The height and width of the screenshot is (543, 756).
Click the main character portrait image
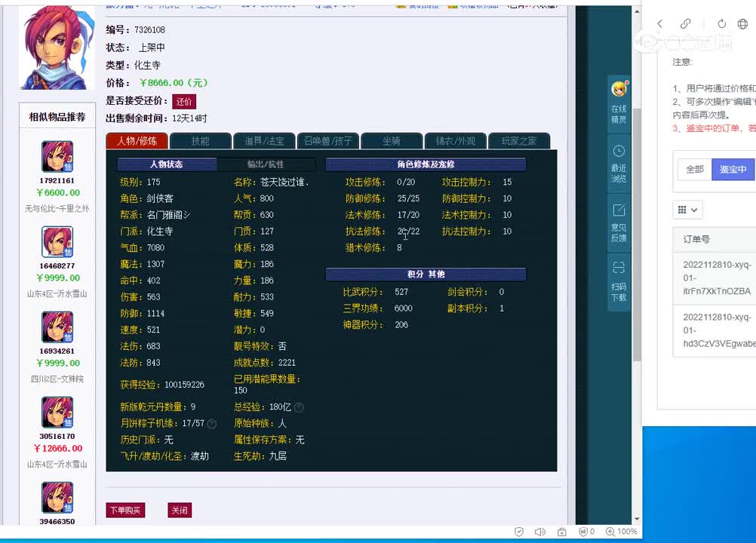pos(57,48)
